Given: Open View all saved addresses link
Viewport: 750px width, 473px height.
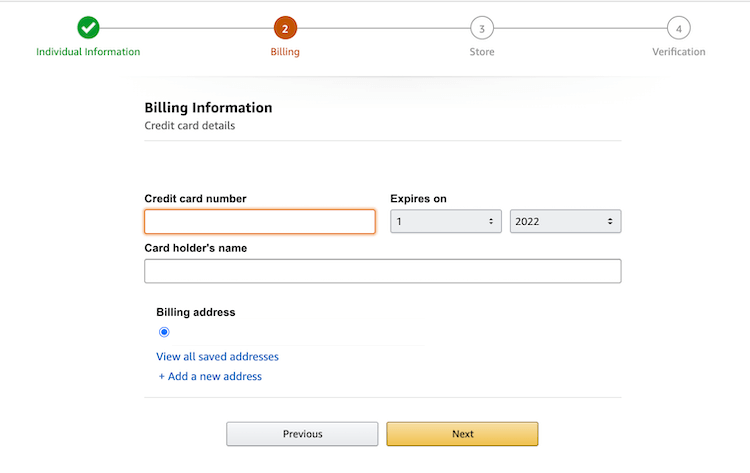Looking at the screenshot, I should coord(217,356).
